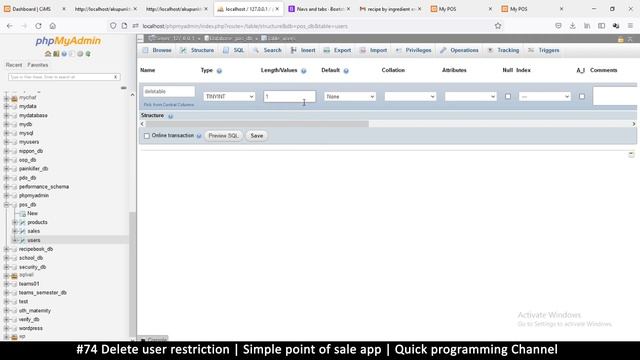This screenshot has height=360, width=640.
Task: Click the horizontal scrollbar under Structure
Action: pos(257,124)
